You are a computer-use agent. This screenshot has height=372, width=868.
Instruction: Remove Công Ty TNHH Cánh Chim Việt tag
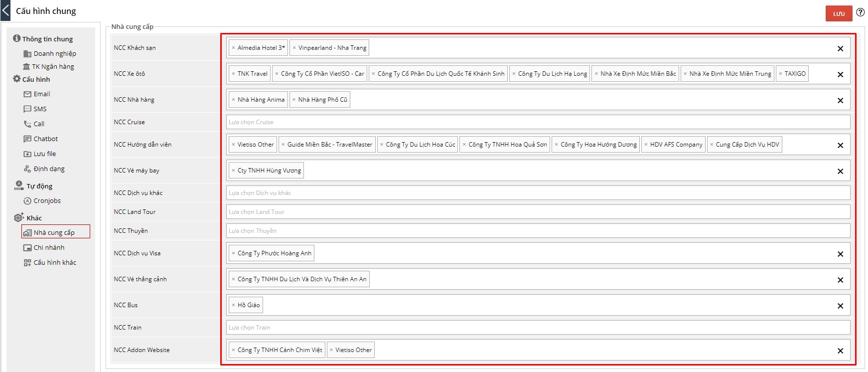point(233,350)
